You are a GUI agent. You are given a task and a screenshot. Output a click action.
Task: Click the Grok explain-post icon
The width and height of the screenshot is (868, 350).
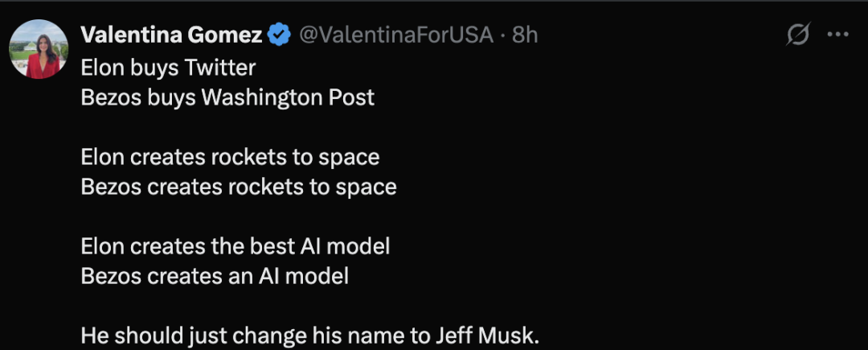pyautogui.click(x=798, y=35)
